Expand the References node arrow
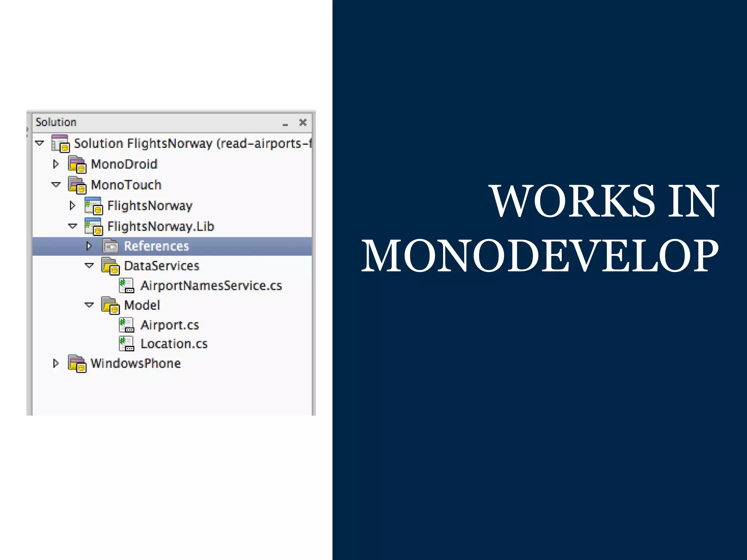Viewport: 747px width, 560px height. click(89, 246)
